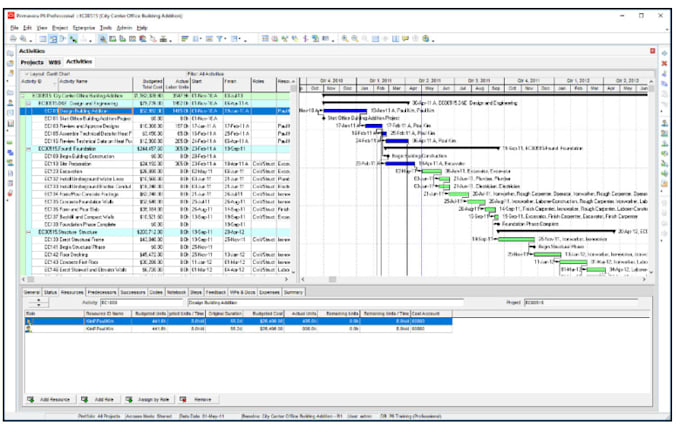
Task: Click the role icon in the first resource row
Action: [x=29, y=322]
